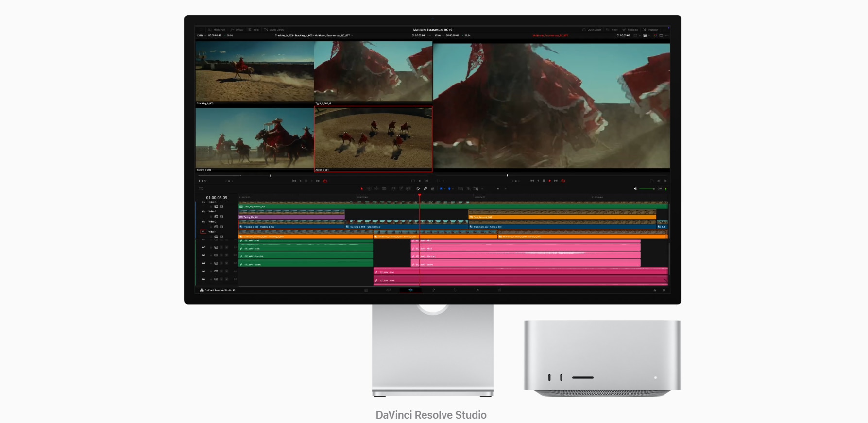Select the Dynamic Trim mode tool
The height and width of the screenshot is (423, 868).
376,189
